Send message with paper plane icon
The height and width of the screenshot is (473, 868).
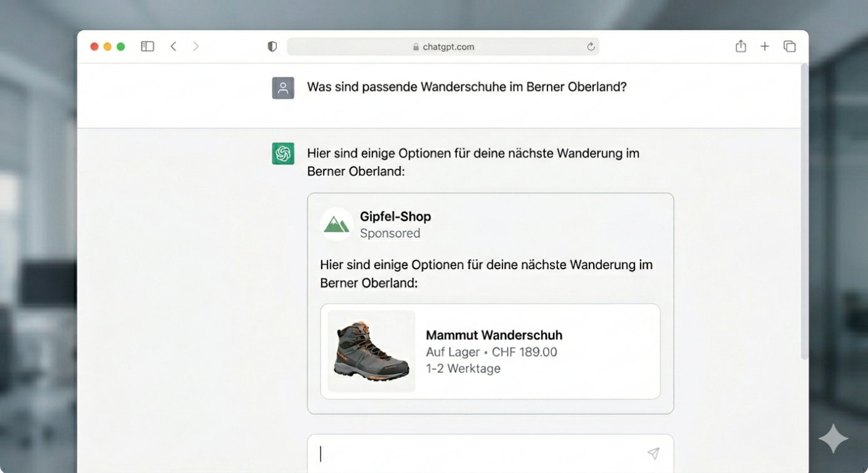(x=653, y=454)
